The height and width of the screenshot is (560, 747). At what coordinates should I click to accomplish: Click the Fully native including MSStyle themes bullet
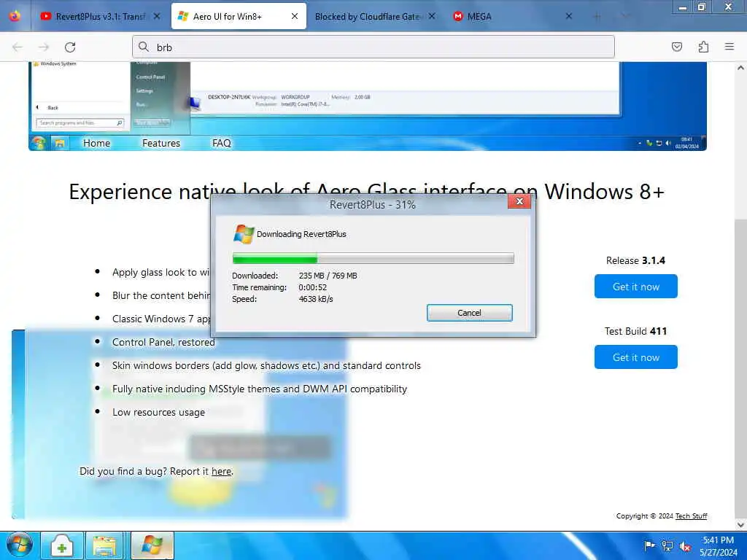pyautogui.click(x=260, y=389)
